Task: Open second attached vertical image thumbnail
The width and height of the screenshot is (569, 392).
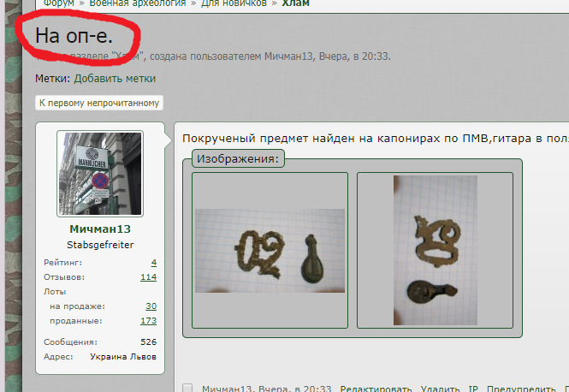Action: click(x=436, y=251)
